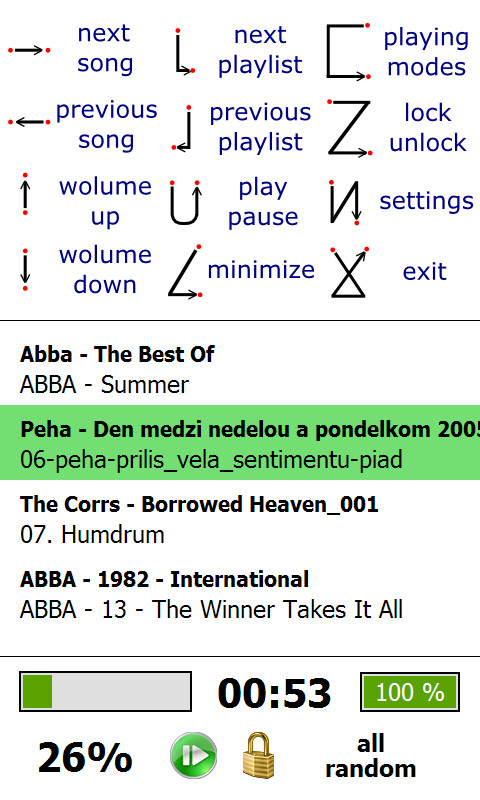Click the previous song left-arrow gesture icon

(29, 122)
